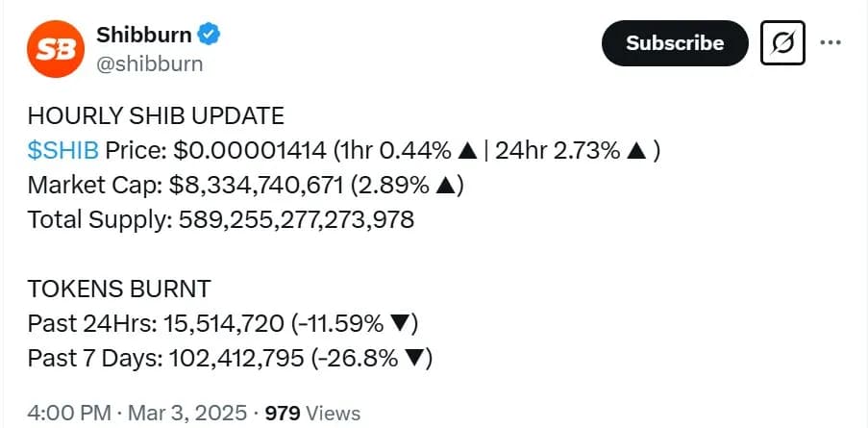Click the TOKENS BURNT heading text
The image size is (868, 428).
(x=119, y=290)
